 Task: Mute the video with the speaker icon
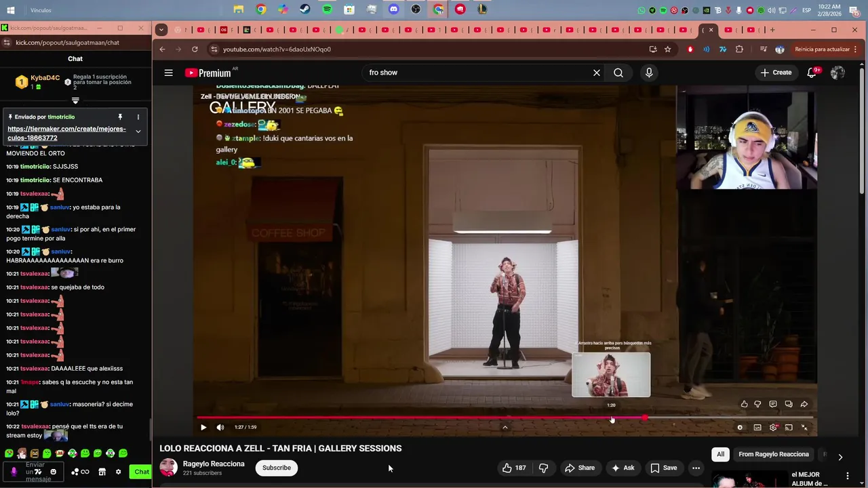click(x=220, y=427)
